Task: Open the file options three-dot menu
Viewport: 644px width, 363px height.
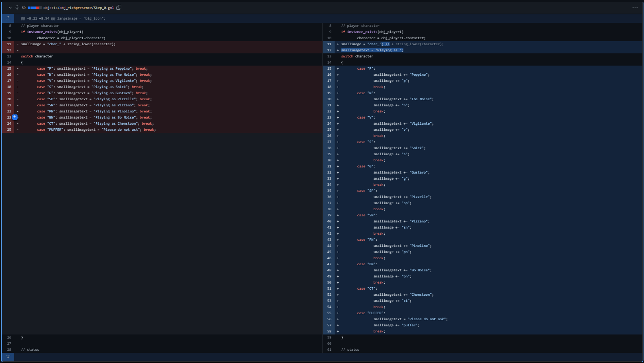Action: click(635, 7)
